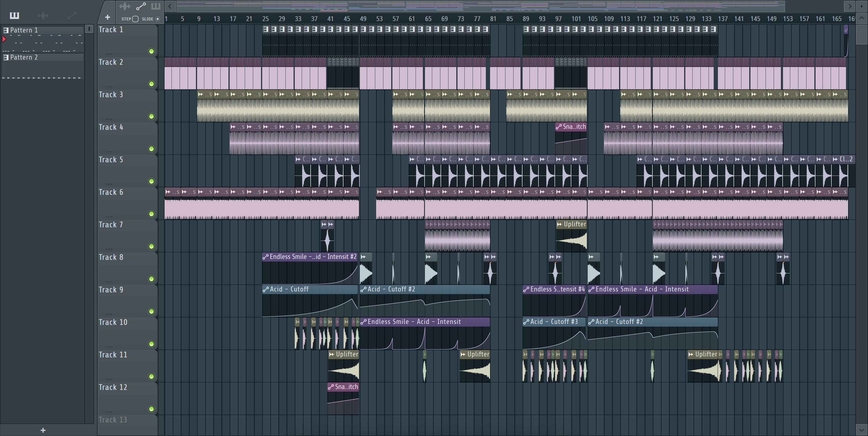
Task: Click the plus button beside STEP
Action: click(108, 17)
